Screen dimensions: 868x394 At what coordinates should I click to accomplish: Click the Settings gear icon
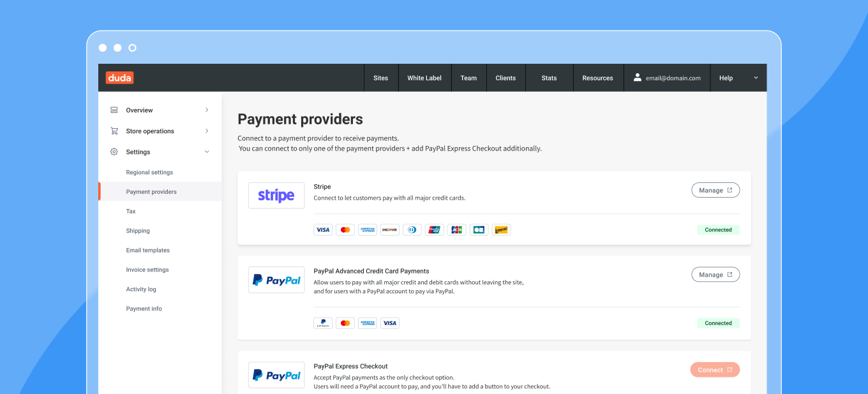(x=114, y=152)
